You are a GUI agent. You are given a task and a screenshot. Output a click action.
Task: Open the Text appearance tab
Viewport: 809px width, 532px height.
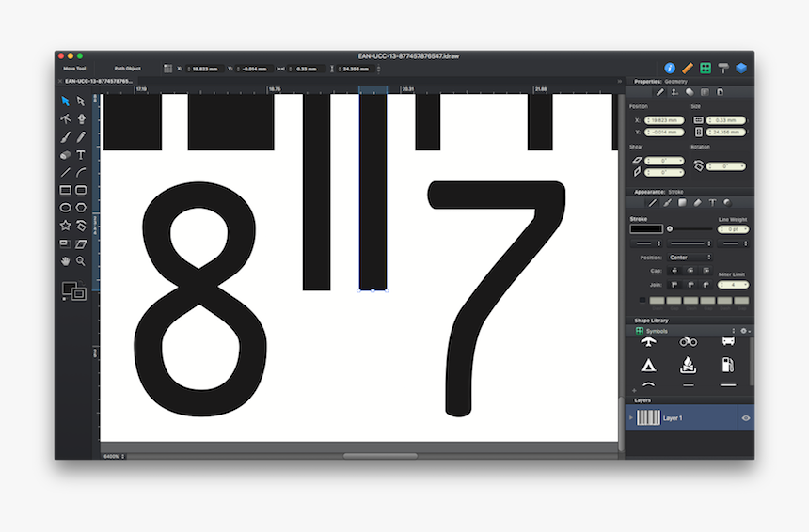712,202
